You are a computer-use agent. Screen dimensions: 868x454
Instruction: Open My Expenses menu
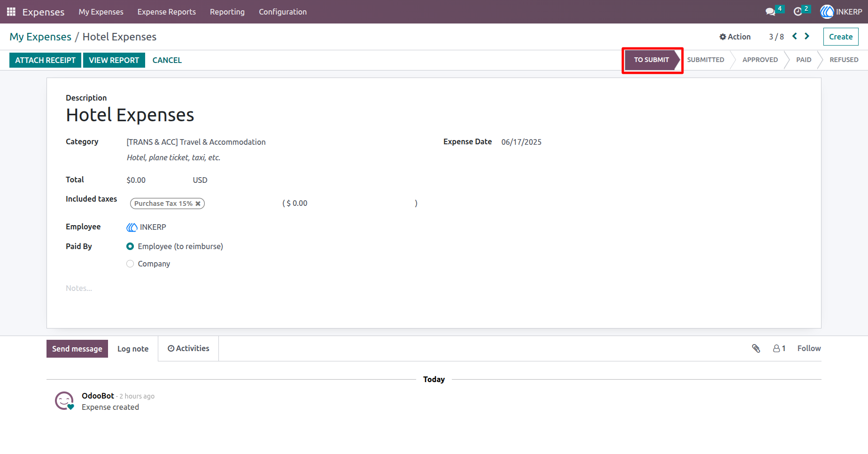coord(101,12)
